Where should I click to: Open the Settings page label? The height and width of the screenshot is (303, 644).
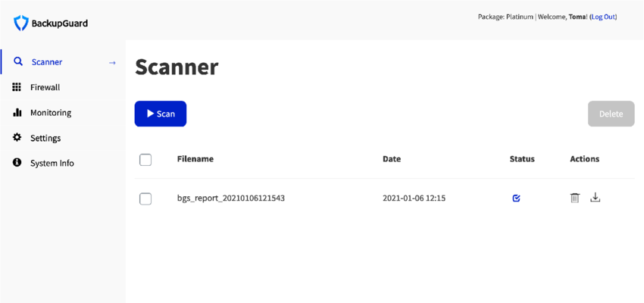[x=45, y=138]
